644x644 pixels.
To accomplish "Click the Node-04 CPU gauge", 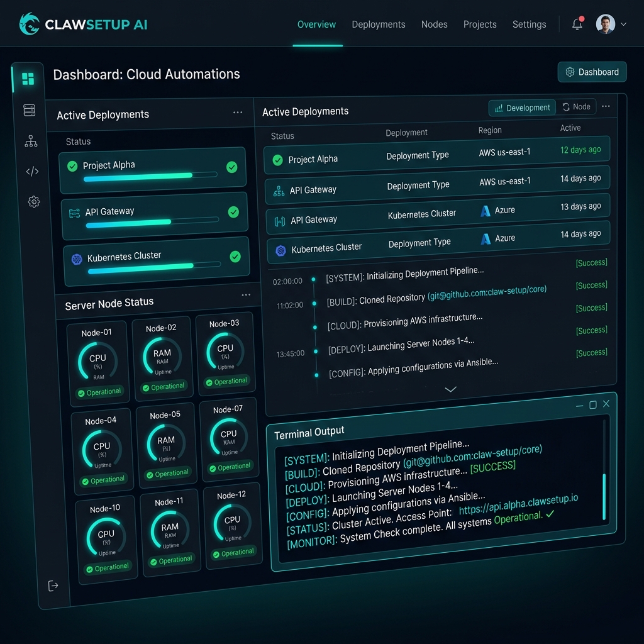I will [101, 450].
